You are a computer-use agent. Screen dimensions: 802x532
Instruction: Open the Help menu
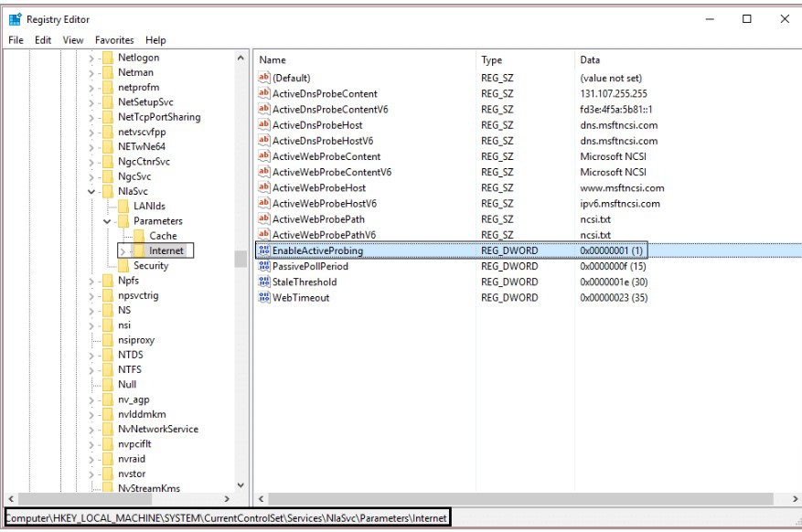click(155, 40)
